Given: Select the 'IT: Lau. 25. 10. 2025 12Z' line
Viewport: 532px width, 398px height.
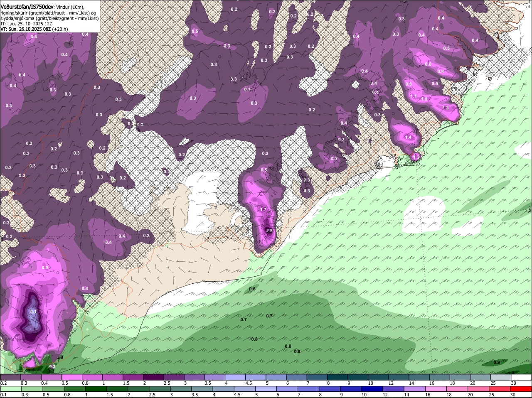Looking at the screenshot, I should tap(26, 24).
